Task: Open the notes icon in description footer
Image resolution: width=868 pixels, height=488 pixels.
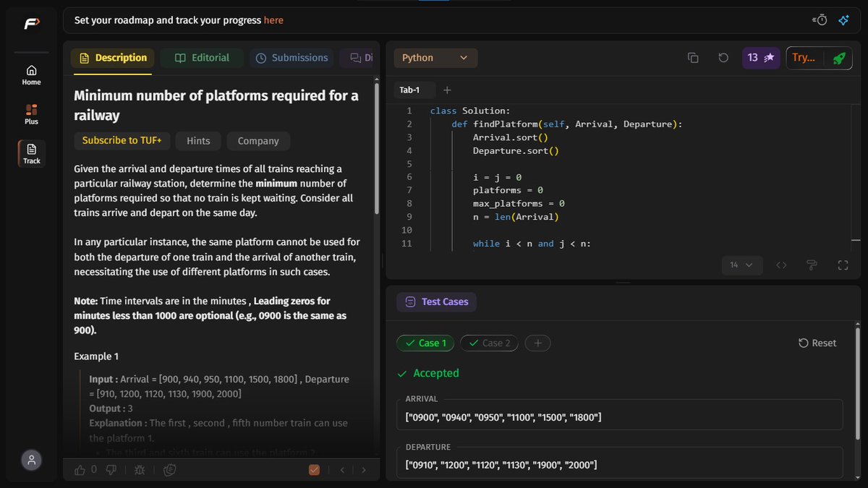Action: click(x=169, y=470)
